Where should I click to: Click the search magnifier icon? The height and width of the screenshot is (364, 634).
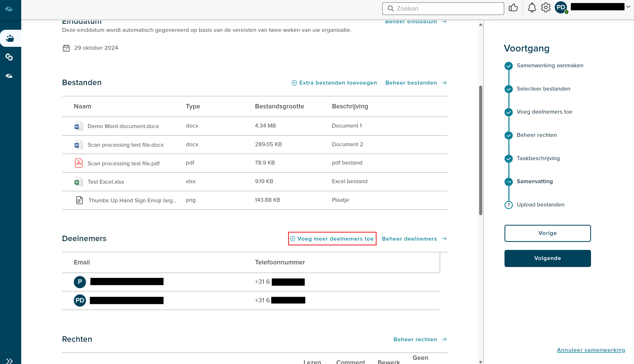(x=391, y=9)
